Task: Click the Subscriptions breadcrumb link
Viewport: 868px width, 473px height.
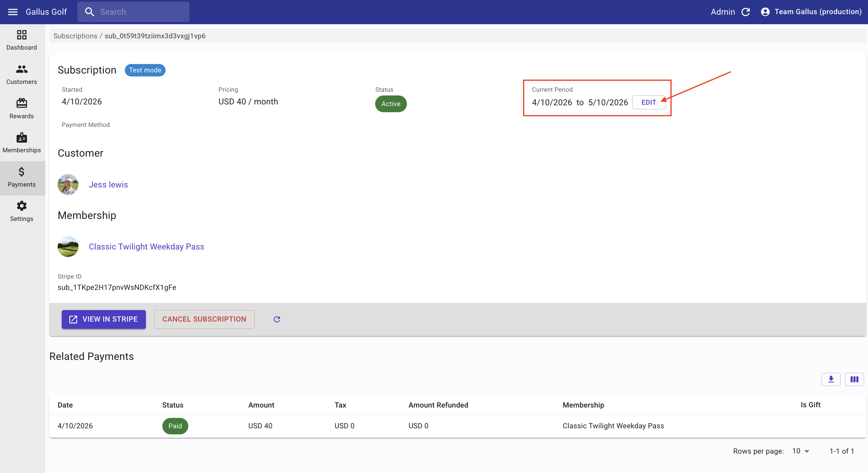Action: (75, 36)
